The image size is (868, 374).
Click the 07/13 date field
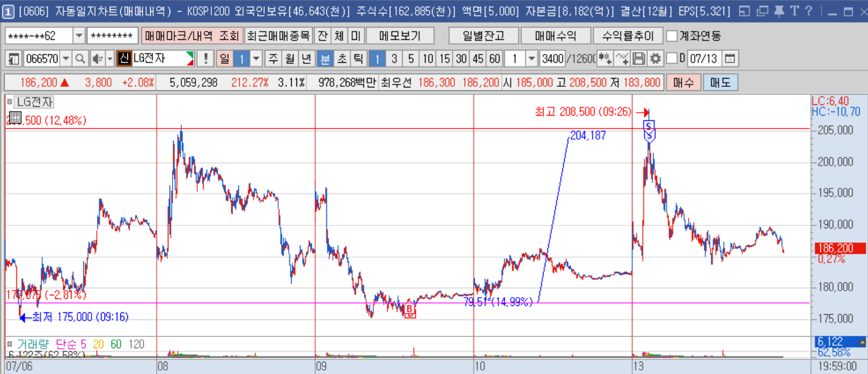coord(704,59)
